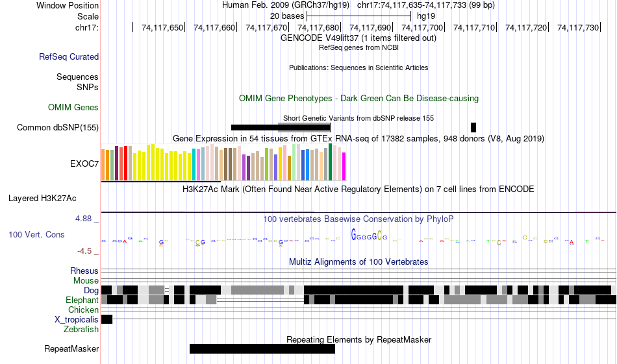Click the 100 Vert. Cons label

point(36,235)
